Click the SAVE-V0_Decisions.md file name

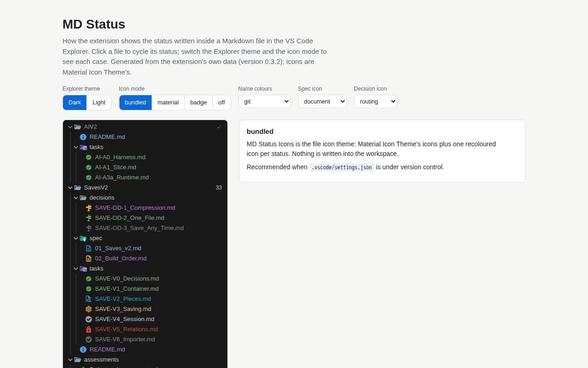coord(127,279)
